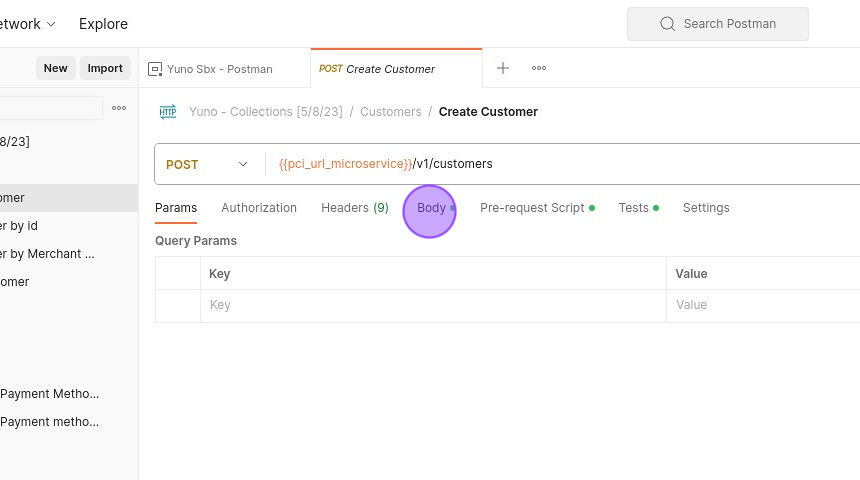Open the Tests tab
860x480 pixels.
[638, 208]
